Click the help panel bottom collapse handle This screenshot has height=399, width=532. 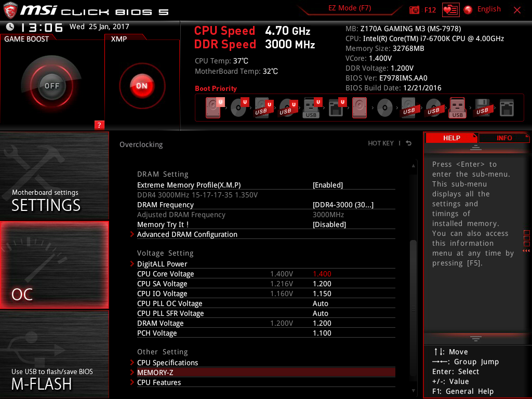pos(476,339)
